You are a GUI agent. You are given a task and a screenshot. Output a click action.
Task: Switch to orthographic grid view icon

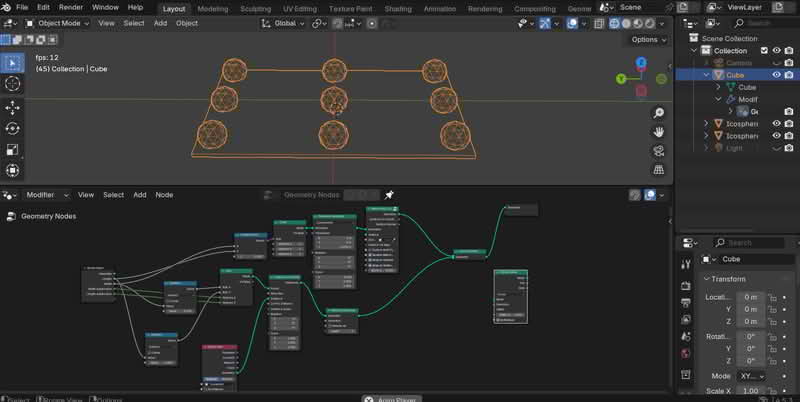[660, 170]
